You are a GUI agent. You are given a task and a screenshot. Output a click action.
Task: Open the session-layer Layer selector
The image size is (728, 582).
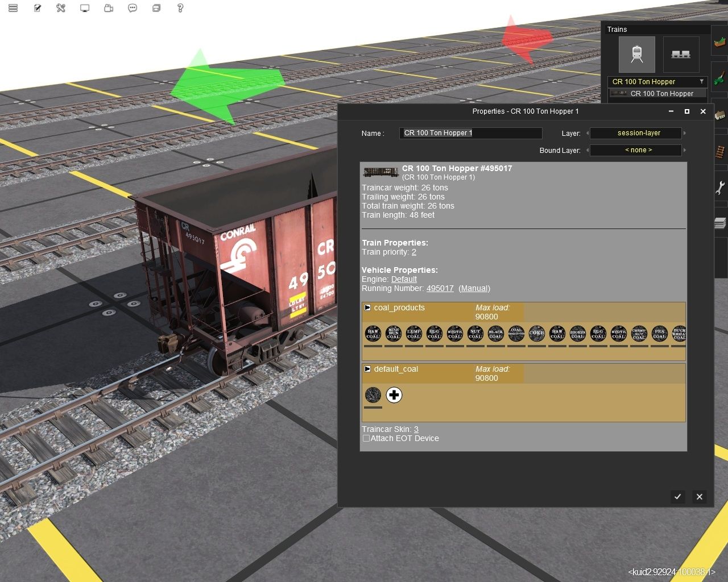636,133
